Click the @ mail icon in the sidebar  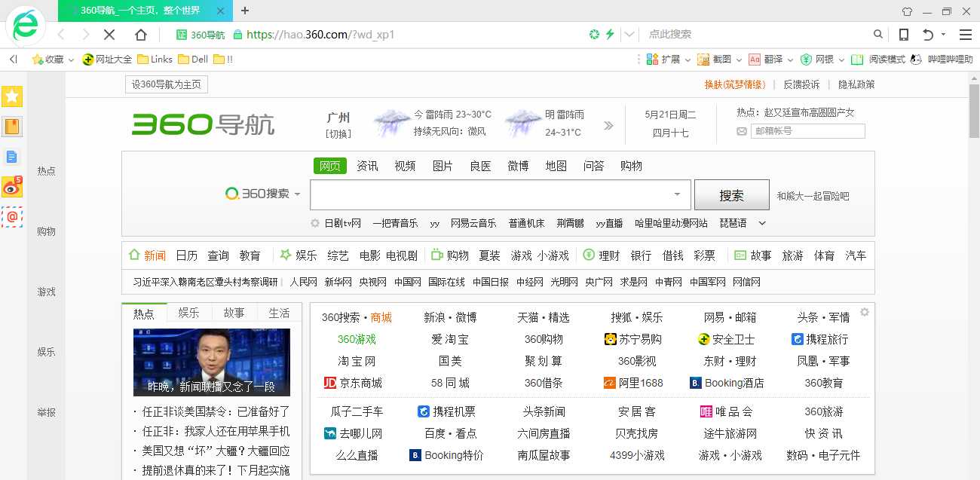point(12,218)
